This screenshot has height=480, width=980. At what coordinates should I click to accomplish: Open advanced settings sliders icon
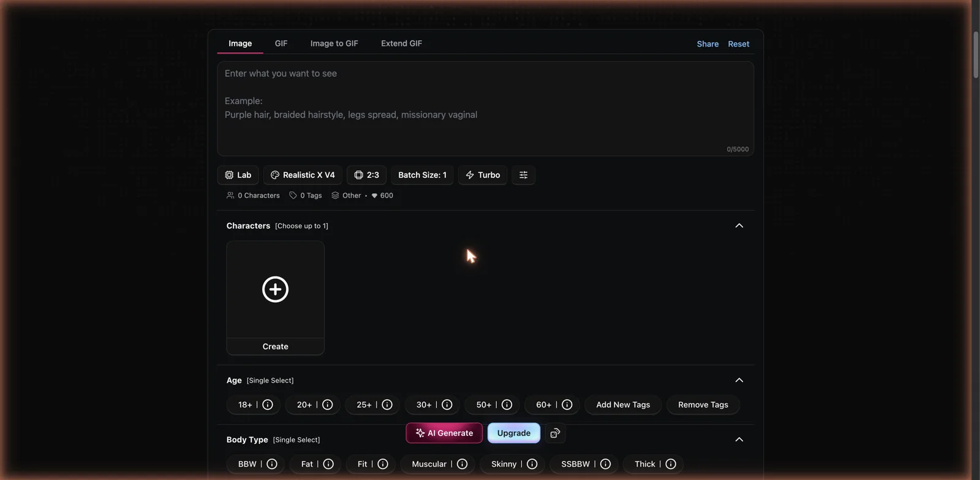click(524, 175)
